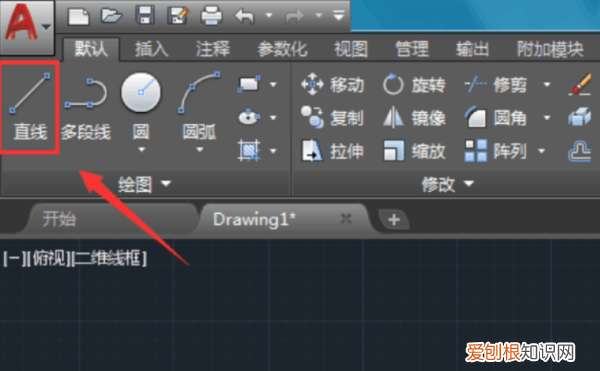Image resolution: width=600 pixels, height=371 pixels.
Task: Click the Open file folder icon
Action: 111,16
